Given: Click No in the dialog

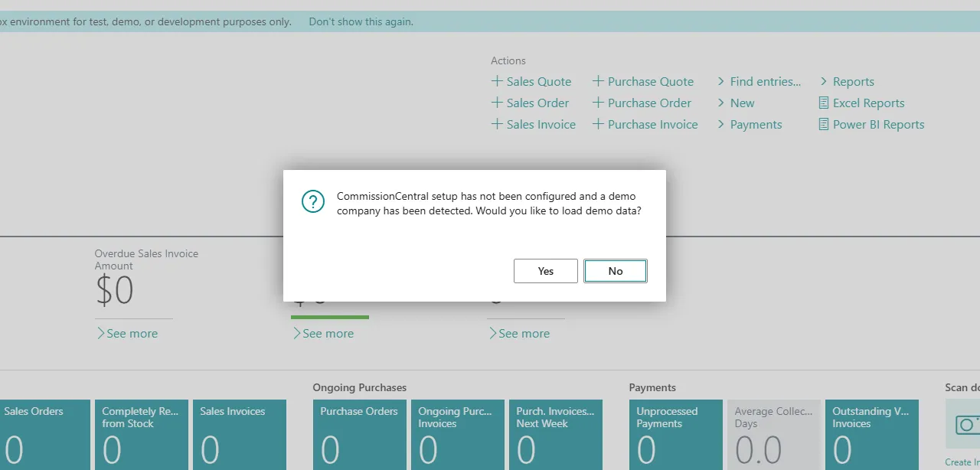Looking at the screenshot, I should pyautogui.click(x=616, y=271).
